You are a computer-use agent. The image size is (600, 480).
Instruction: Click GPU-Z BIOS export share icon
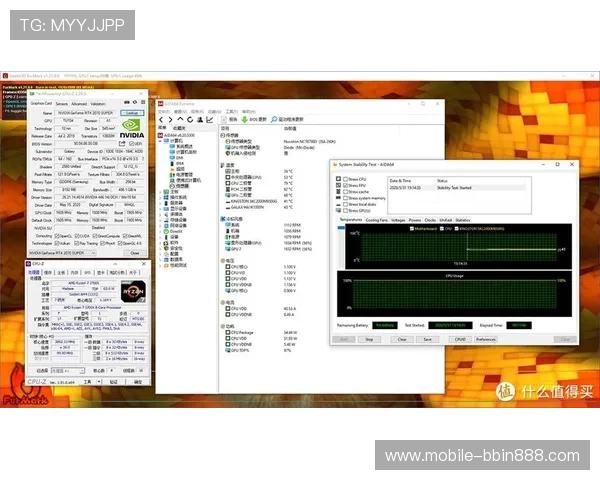coord(122,144)
